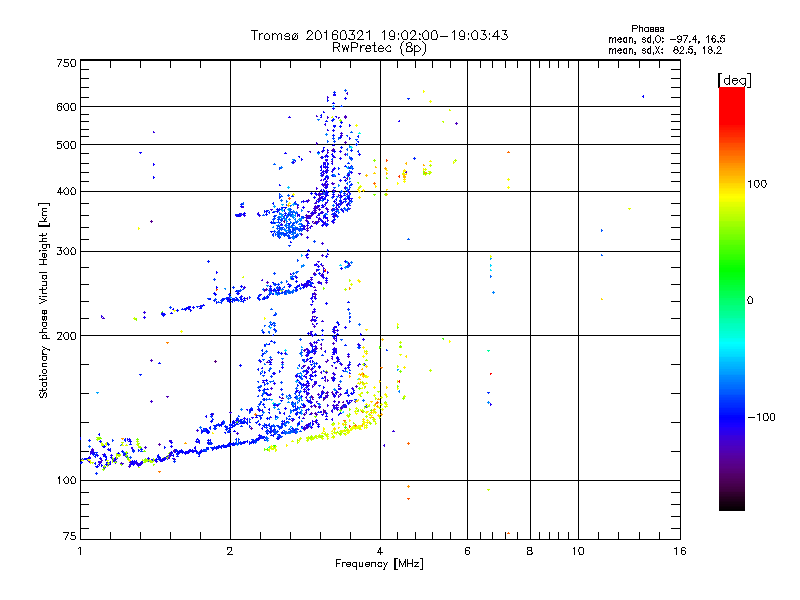Click 'Stationary phase Virtual Height [km]' axis title
This screenshot has height=600, width=800.
(44, 301)
